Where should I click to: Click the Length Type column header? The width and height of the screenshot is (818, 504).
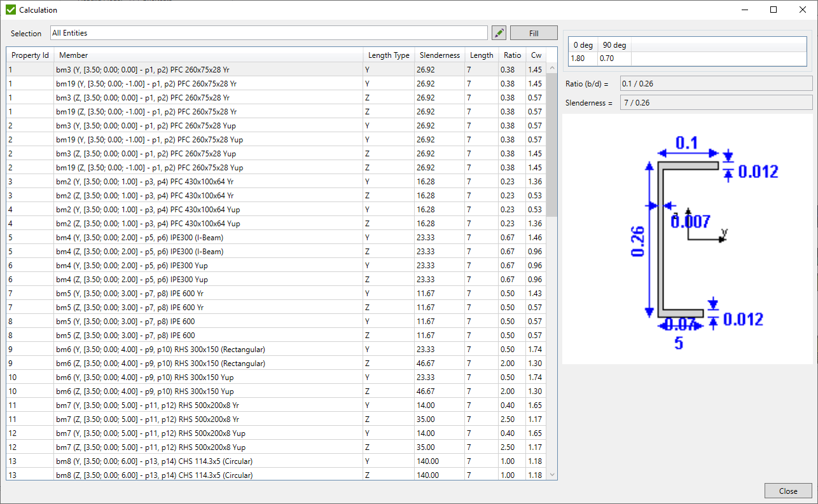click(x=389, y=55)
